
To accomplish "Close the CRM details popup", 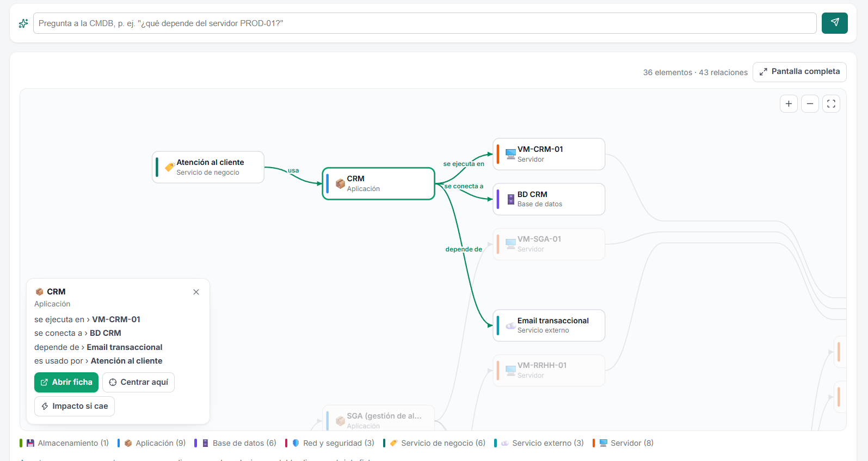I will point(196,292).
